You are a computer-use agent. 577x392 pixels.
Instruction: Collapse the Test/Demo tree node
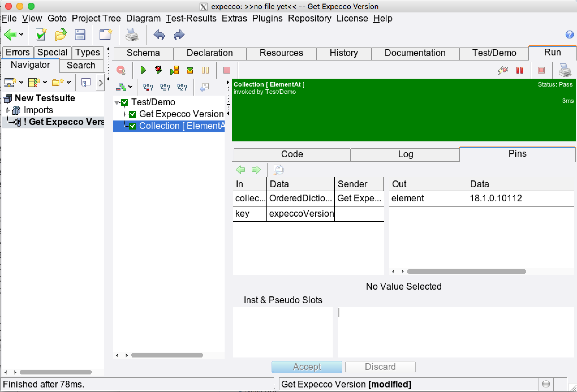click(117, 102)
